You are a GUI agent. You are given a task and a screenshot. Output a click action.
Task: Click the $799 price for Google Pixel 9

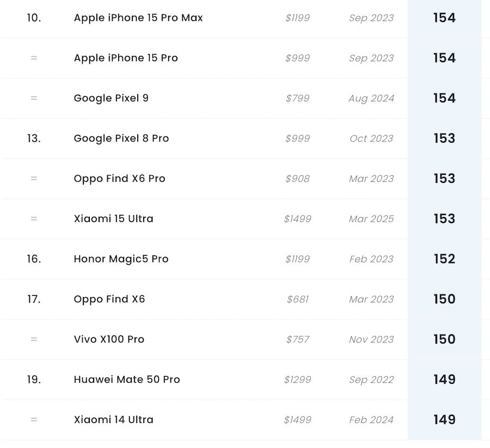pos(298,99)
